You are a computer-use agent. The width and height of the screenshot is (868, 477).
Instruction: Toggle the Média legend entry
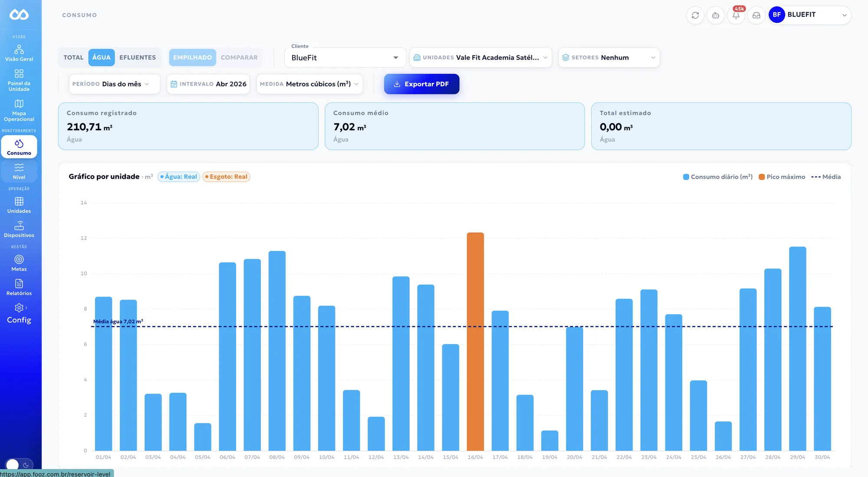[x=826, y=177]
